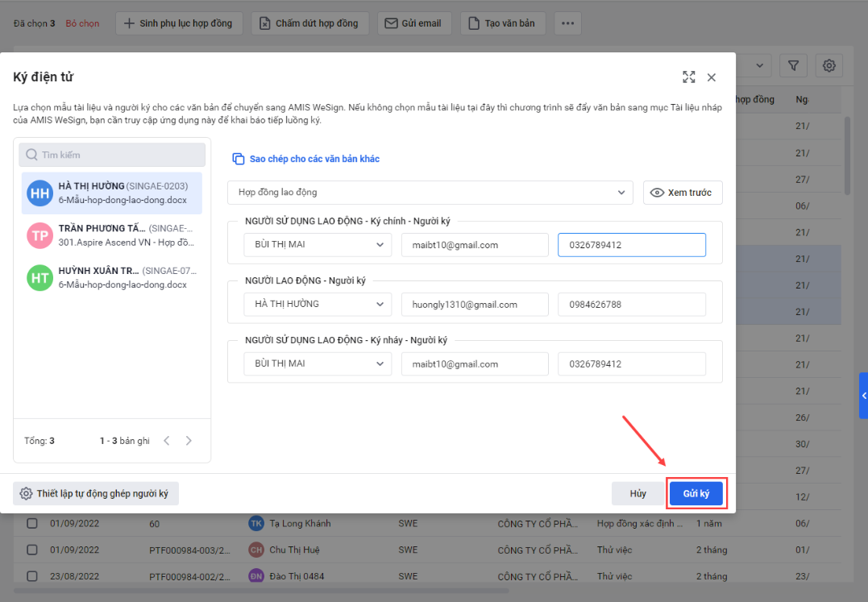Click Bỏ chọn to deselect

(82, 23)
